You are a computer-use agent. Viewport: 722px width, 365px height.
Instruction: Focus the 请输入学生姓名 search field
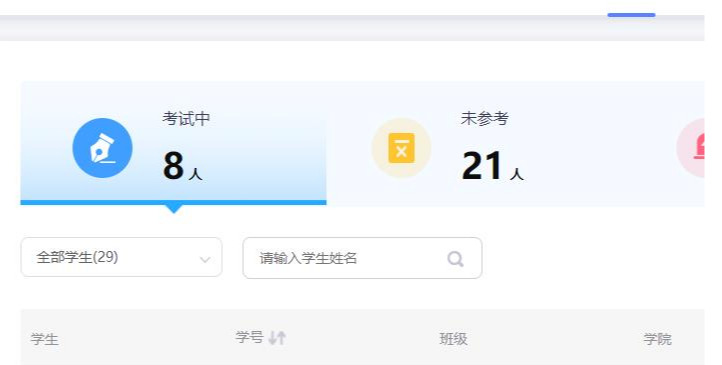(x=362, y=258)
